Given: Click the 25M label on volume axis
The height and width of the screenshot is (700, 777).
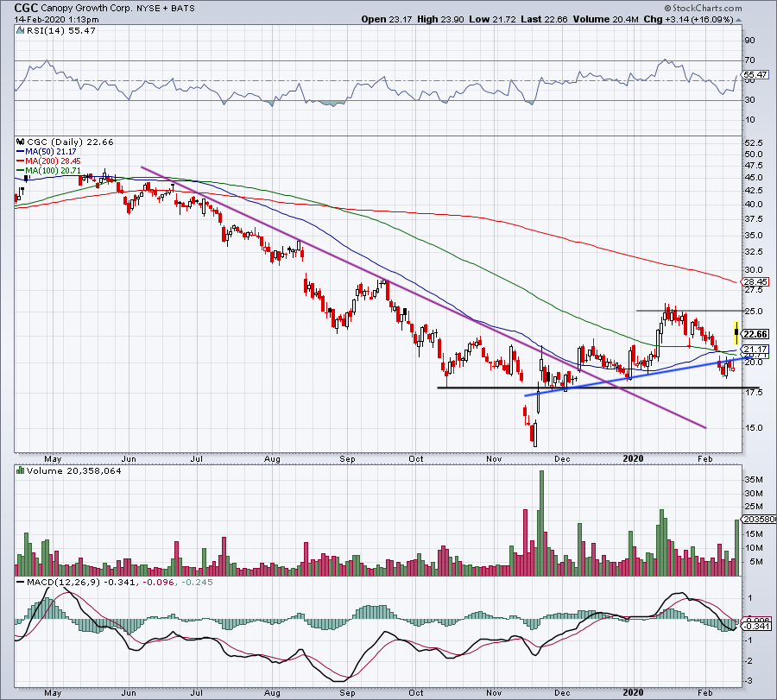Looking at the screenshot, I should pyautogui.click(x=753, y=507).
